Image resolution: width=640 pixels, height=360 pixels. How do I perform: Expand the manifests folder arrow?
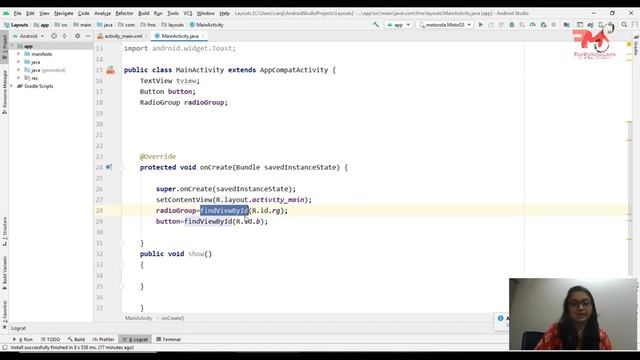pyautogui.click(x=18, y=54)
